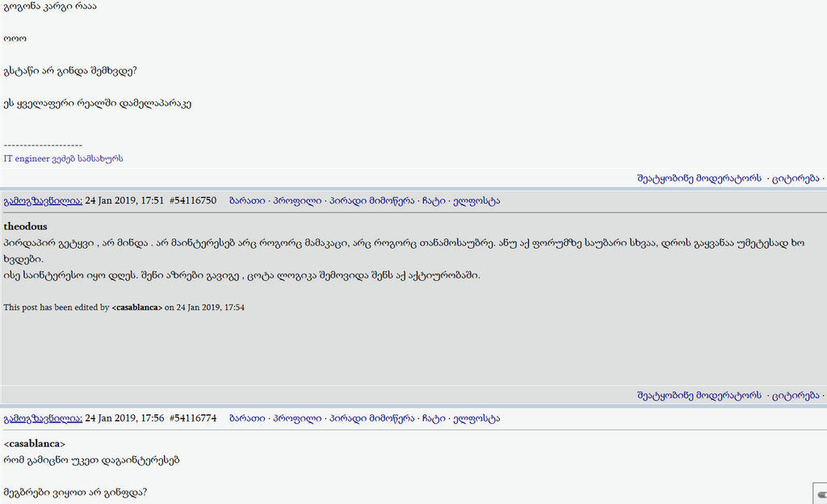Click the date '24 Jan 2019, 17:56'

coord(124,418)
